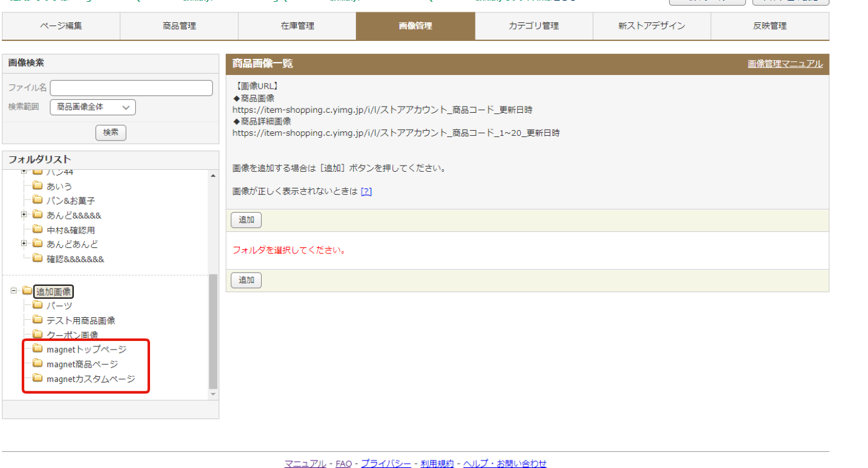Open the プライバシー footer link
The image size is (868, 468).
pos(386,464)
